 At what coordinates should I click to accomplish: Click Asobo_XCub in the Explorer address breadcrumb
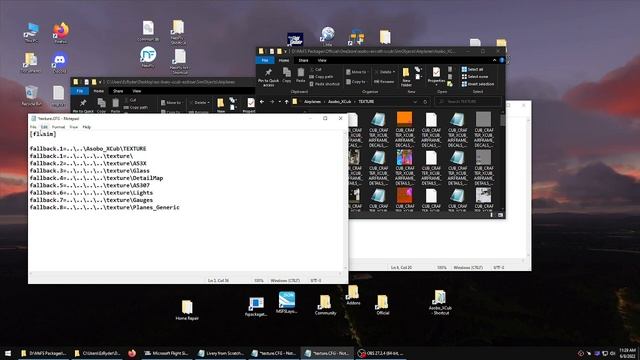(x=340, y=102)
